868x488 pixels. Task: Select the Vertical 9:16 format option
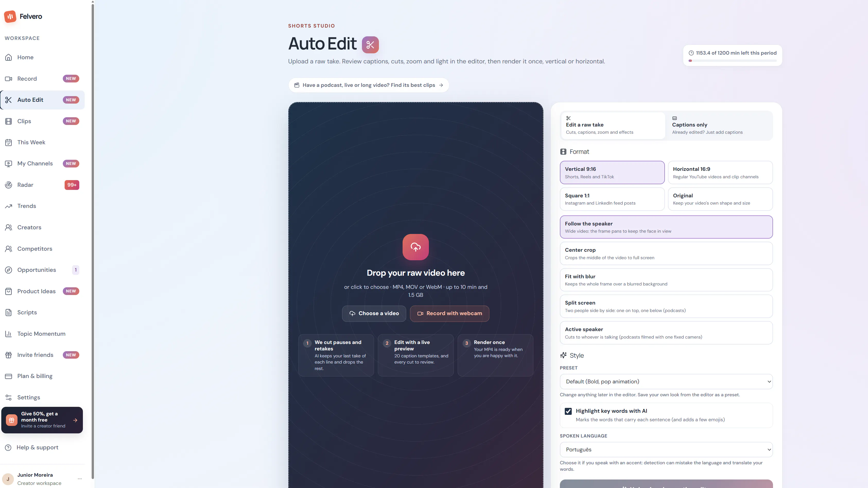click(612, 172)
